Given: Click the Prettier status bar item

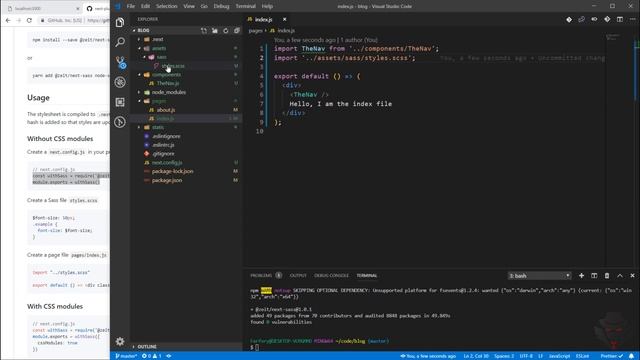Looking at the screenshot, I should click(612, 356).
